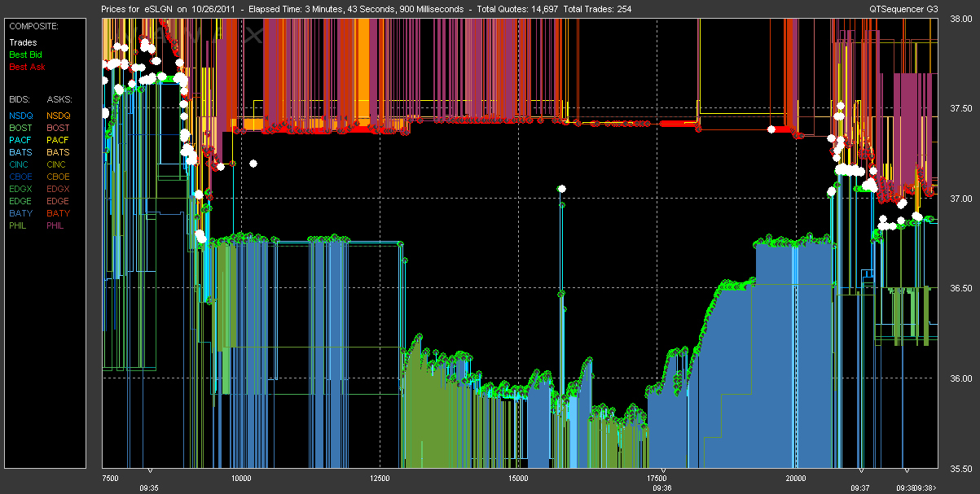
Task: Select PHIL in the ASKS column
Action: pyautogui.click(x=57, y=225)
